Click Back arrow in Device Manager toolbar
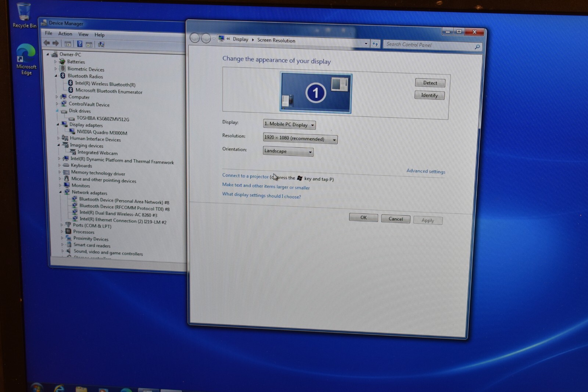The height and width of the screenshot is (392, 588). click(46, 43)
